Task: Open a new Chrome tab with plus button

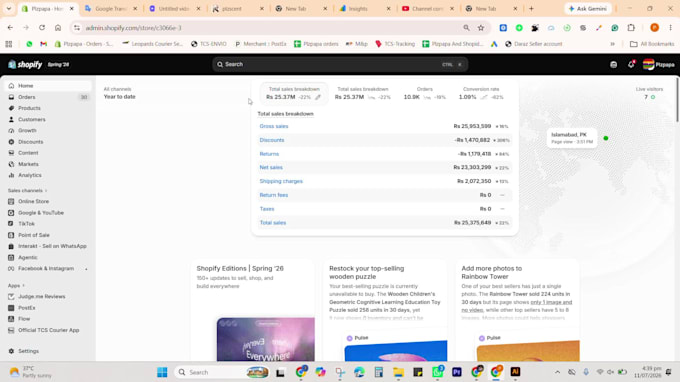Action: click(x=531, y=9)
